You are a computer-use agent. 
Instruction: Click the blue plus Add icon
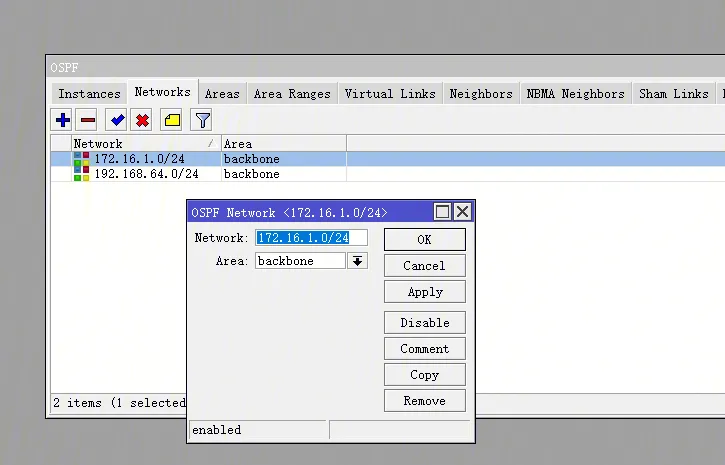pyautogui.click(x=63, y=120)
